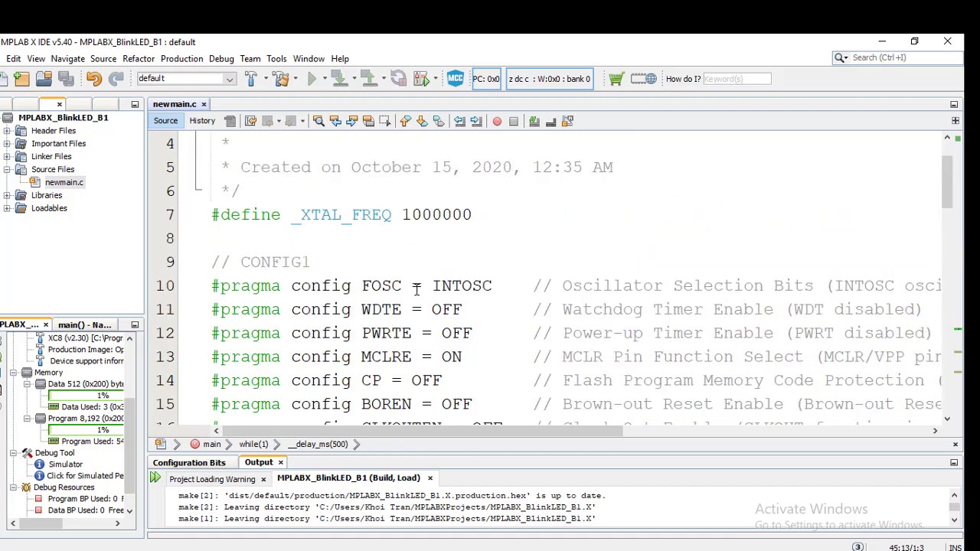980x551 pixels.
Task: Run the main project
Action: [x=312, y=79]
